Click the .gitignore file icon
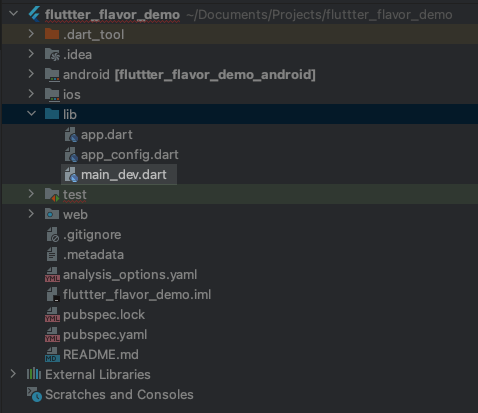This screenshot has height=413, width=478. click(x=52, y=235)
